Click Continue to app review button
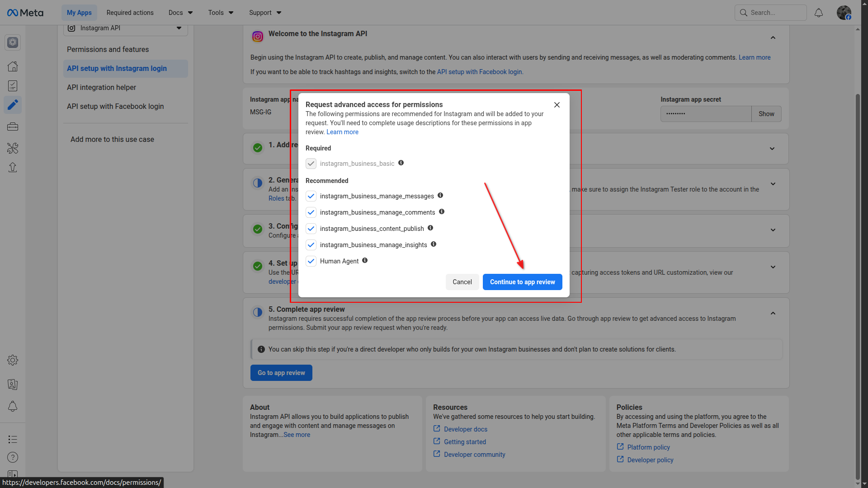 pyautogui.click(x=522, y=282)
